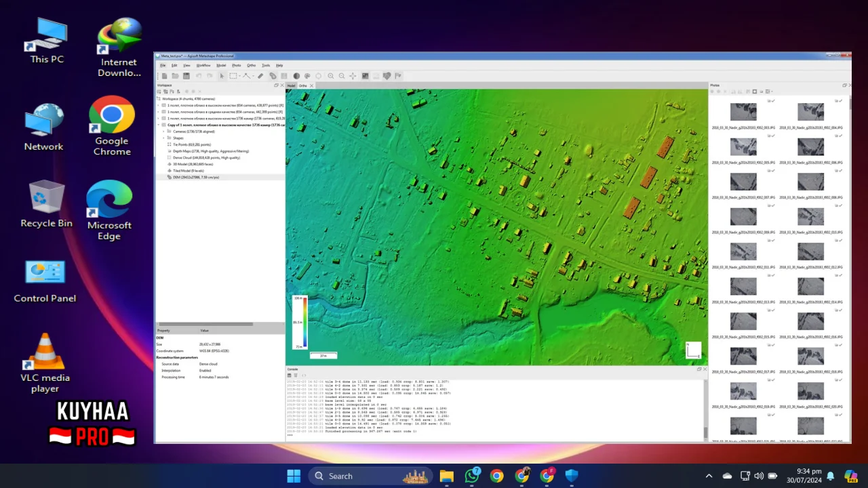Click the Open project folder icon

pos(175,76)
